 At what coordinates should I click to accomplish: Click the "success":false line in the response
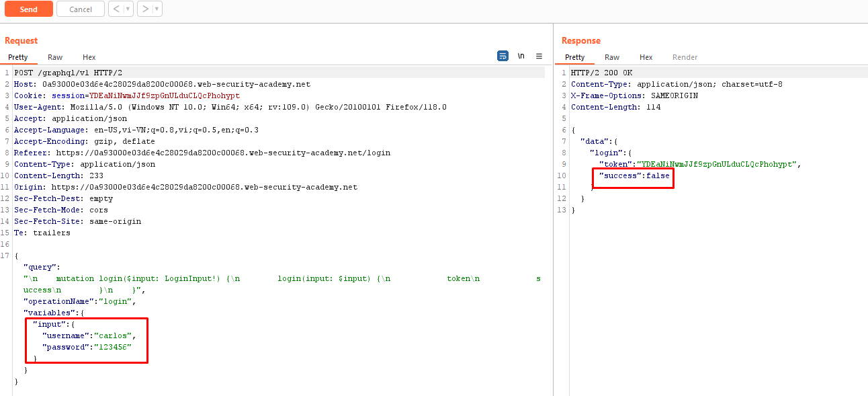coord(634,175)
